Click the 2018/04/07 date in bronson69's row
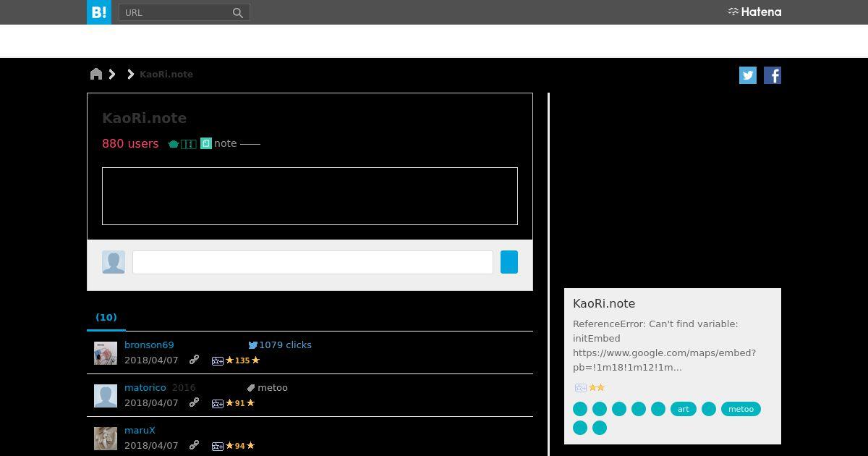The width and height of the screenshot is (868, 456). (151, 360)
